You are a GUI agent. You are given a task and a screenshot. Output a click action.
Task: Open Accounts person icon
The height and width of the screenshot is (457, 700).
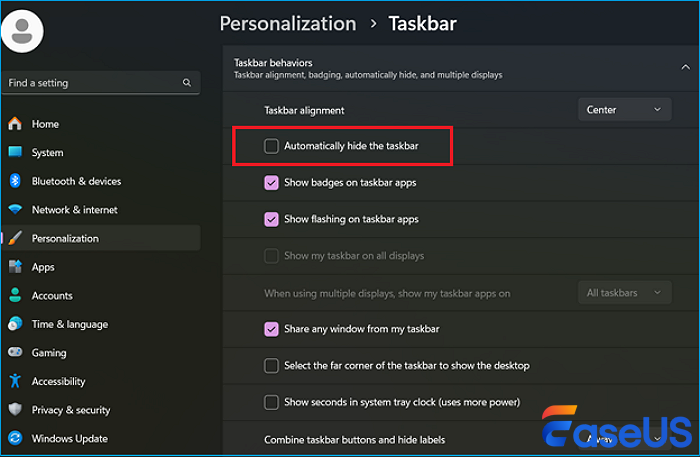(x=15, y=296)
